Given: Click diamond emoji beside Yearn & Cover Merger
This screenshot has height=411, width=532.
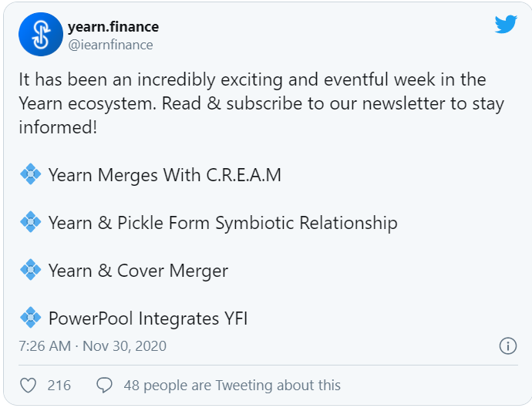Looking at the screenshot, I should tap(30, 271).
